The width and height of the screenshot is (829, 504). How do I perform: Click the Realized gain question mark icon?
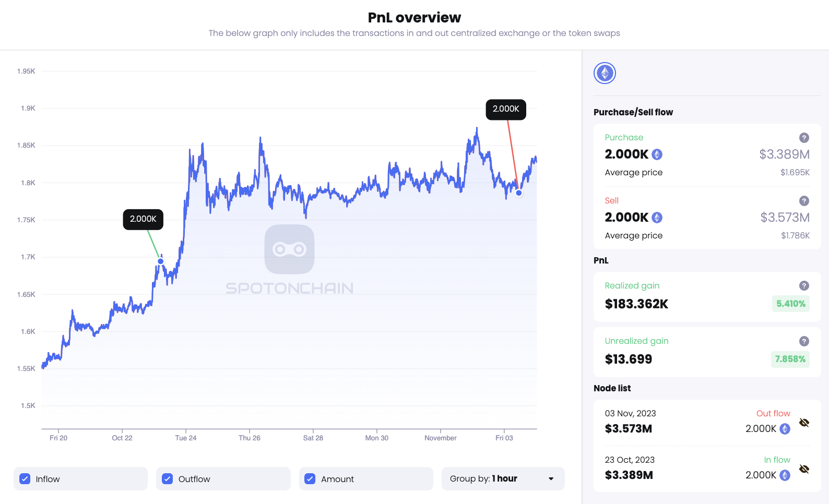(804, 285)
